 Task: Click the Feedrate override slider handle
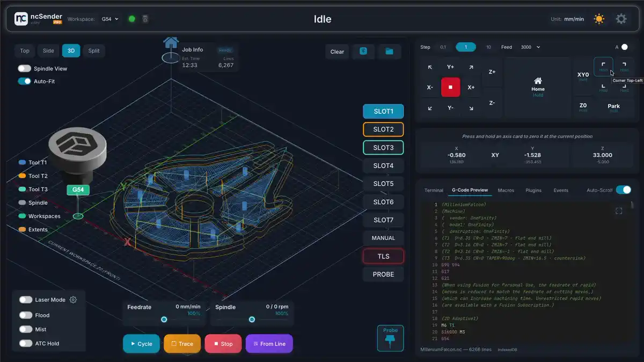click(x=164, y=319)
